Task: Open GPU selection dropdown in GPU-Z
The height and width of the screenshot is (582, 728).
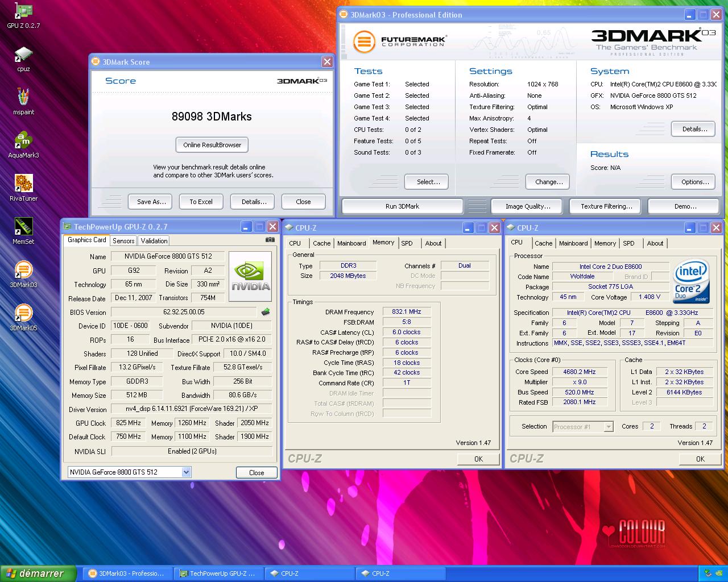Action: coord(186,472)
